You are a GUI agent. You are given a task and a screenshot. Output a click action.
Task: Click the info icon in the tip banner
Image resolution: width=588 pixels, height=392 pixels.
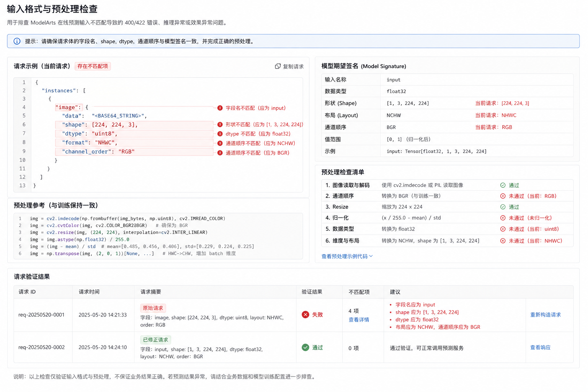(x=17, y=41)
